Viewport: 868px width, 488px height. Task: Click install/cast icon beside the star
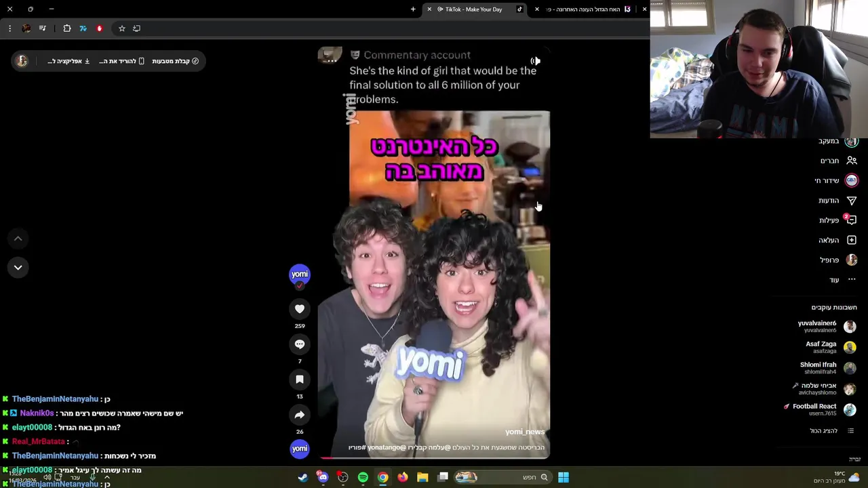(137, 28)
